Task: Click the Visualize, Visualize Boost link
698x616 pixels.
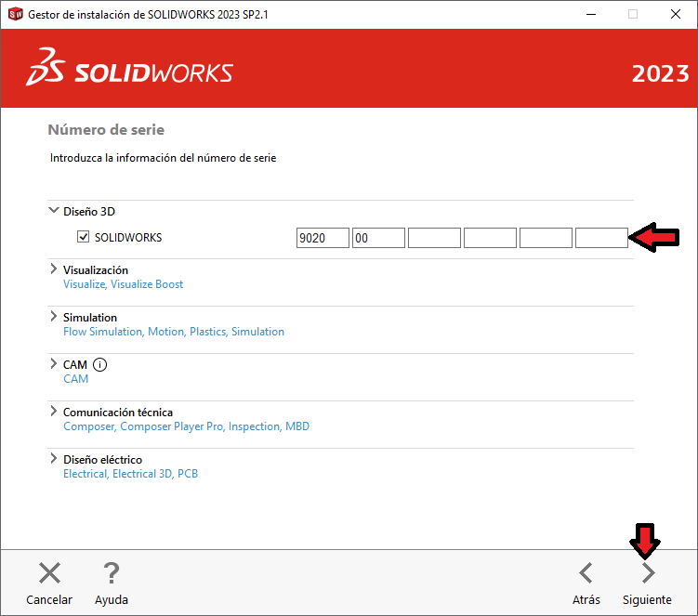Action: (123, 284)
